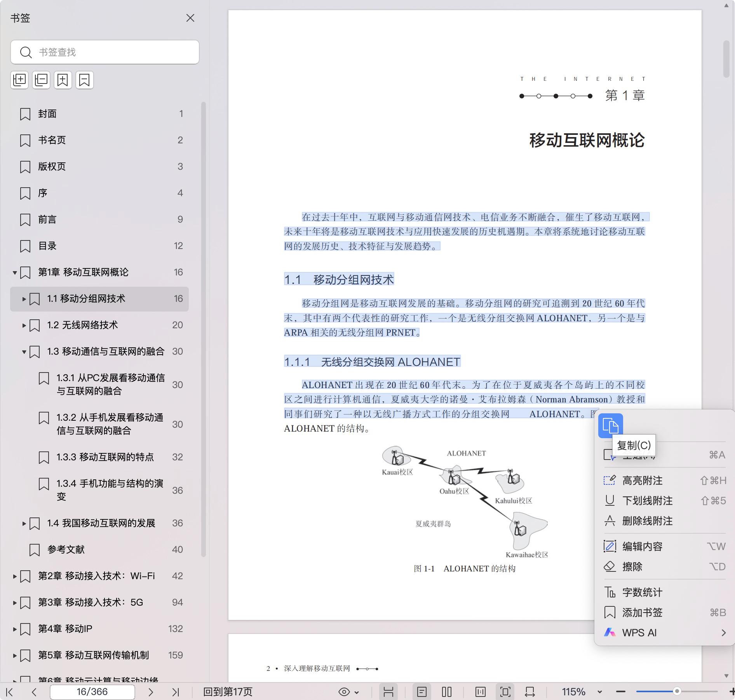Open the 1.3.3 移动互联网的特点 bookmark
735x700 pixels.
click(105, 457)
